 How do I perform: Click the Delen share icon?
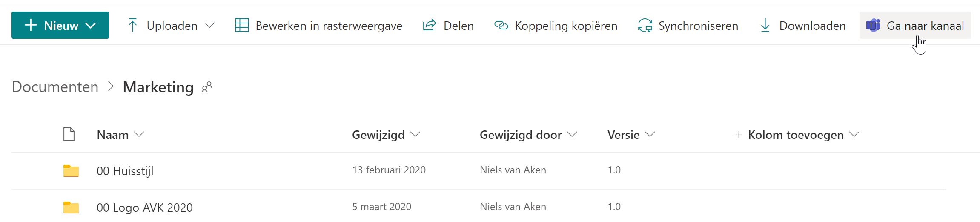pyautogui.click(x=430, y=25)
